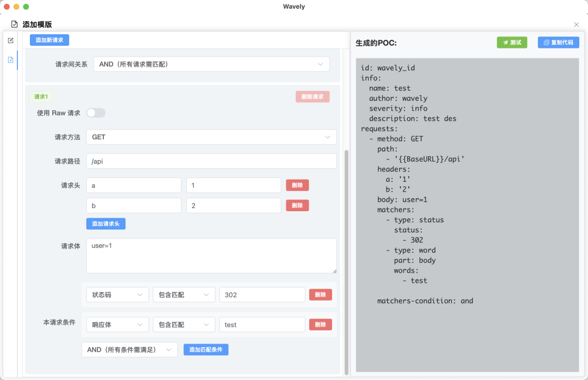The height and width of the screenshot is (380, 588).
Task: Open 包含匹配 dropdown in 响应体 row
Action: [184, 325]
